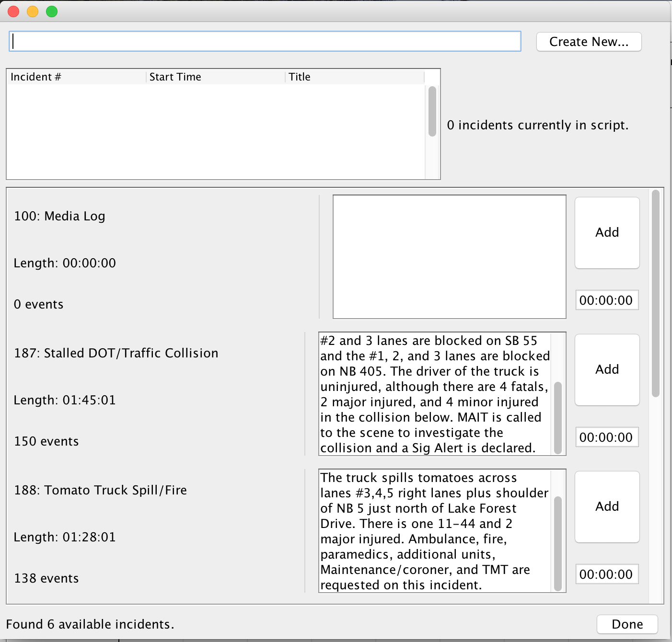Click the Done button
The image size is (672, 642).
(627, 624)
